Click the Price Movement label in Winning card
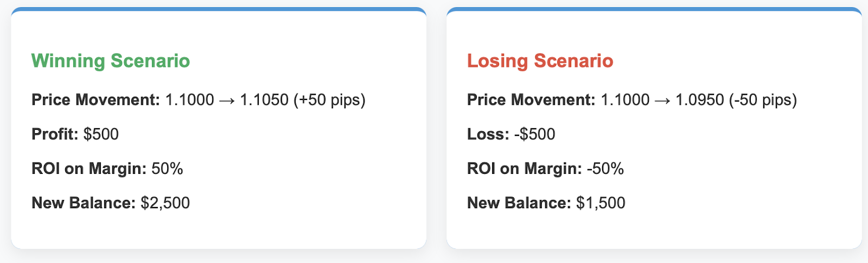The width and height of the screenshot is (868, 263). pos(95,100)
